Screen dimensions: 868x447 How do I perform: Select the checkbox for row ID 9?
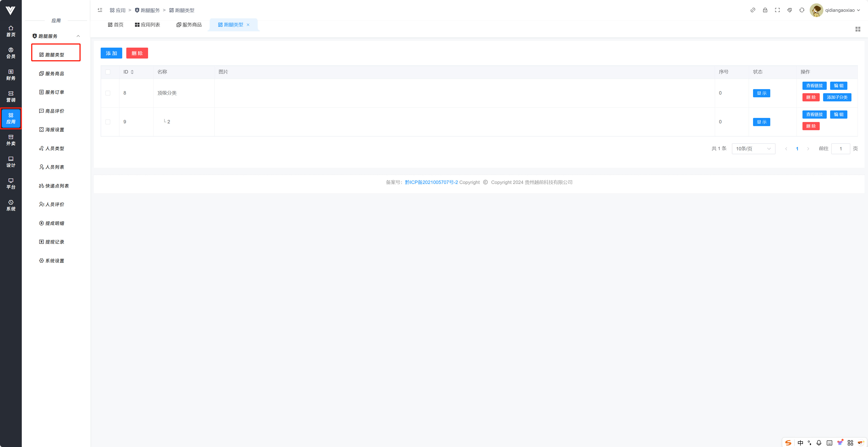coord(108,122)
